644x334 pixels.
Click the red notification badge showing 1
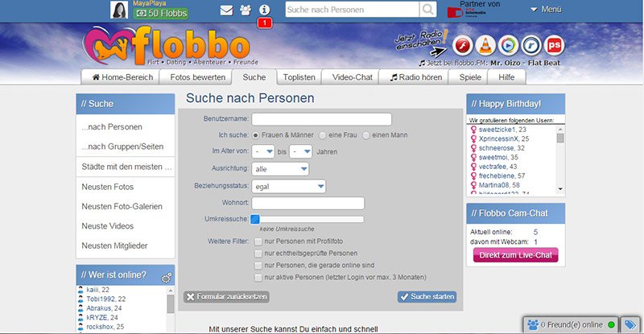click(x=265, y=23)
